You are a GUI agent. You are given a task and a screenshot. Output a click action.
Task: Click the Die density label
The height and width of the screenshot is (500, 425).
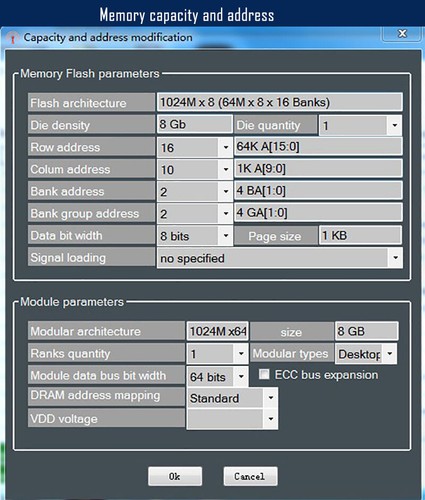91,125
